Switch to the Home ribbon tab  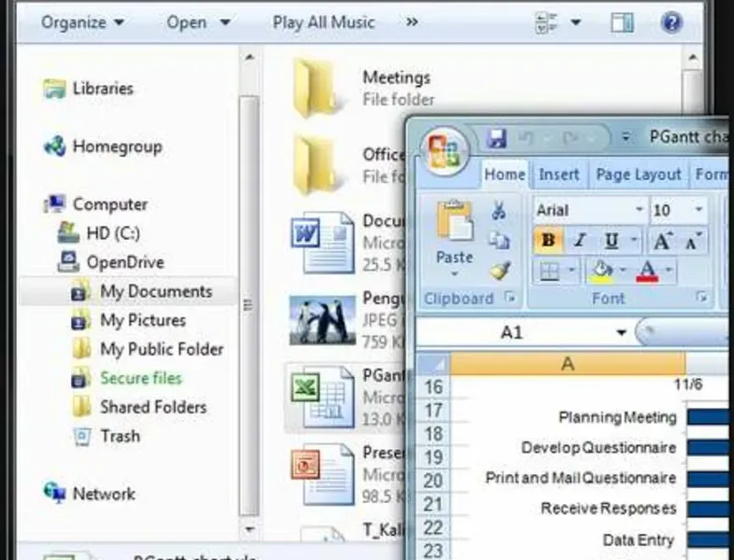coord(504,175)
